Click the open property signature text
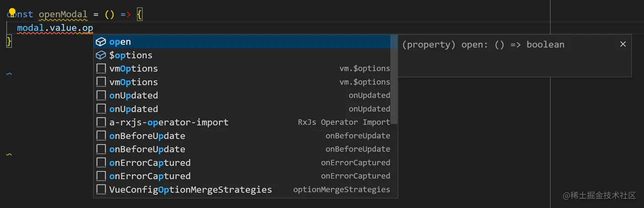 [x=483, y=44]
